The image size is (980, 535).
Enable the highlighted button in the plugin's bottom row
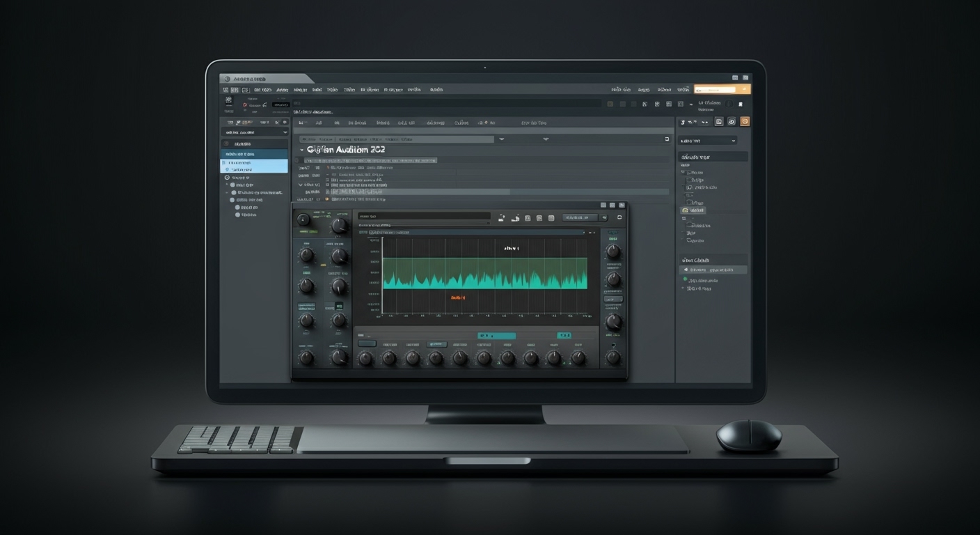point(436,343)
